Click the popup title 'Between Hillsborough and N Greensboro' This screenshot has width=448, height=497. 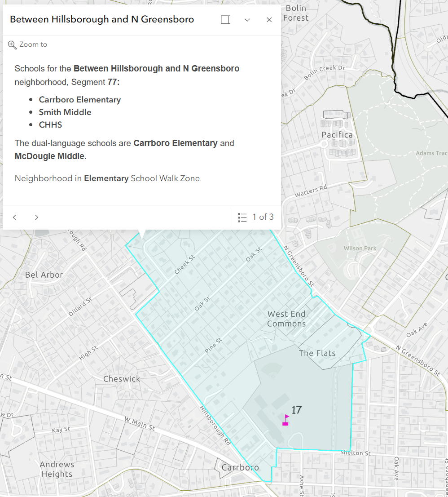102,19
